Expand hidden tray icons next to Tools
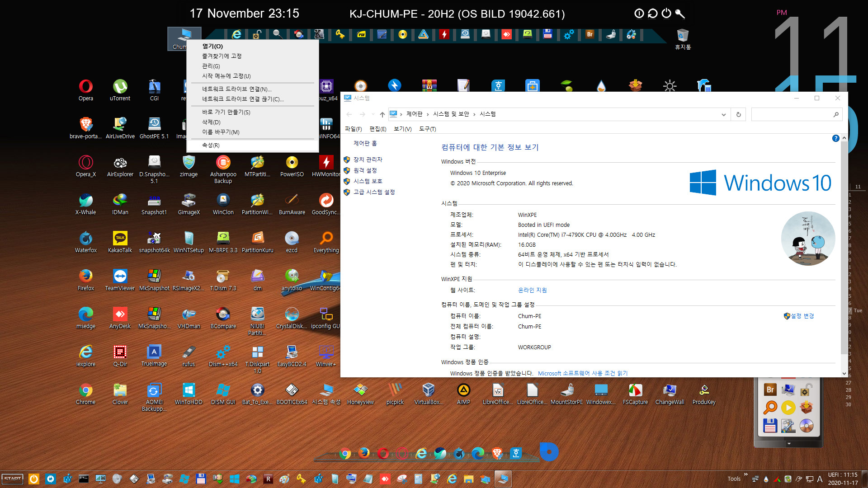Image resolution: width=868 pixels, height=488 pixels. (745, 474)
